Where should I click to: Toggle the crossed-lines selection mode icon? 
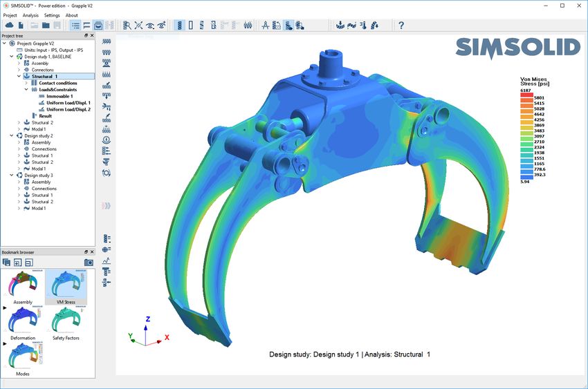138,25
